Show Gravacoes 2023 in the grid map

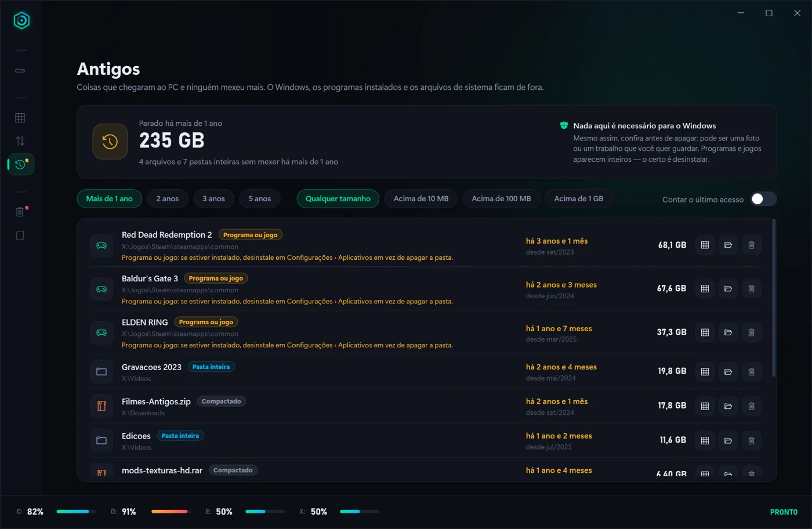coord(705,372)
